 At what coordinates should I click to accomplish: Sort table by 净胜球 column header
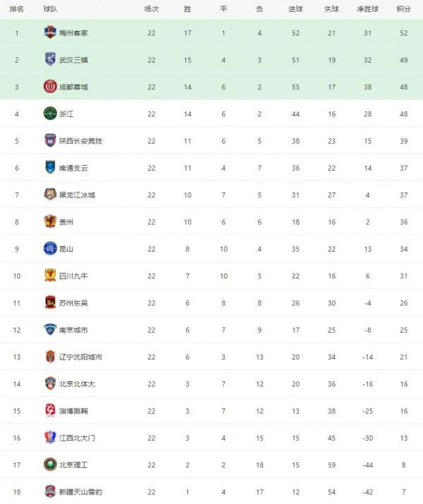[x=368, y=9]
